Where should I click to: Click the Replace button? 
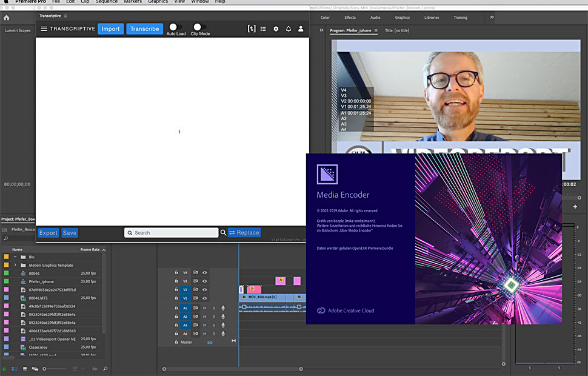point(244,233)
